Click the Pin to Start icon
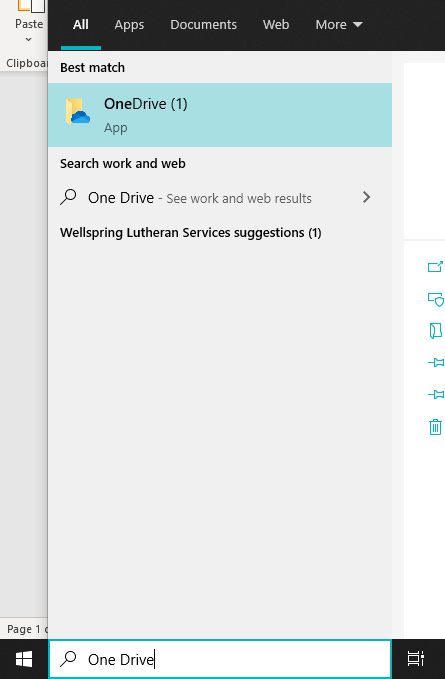This screenshot has height=679, width=445. 436,362
